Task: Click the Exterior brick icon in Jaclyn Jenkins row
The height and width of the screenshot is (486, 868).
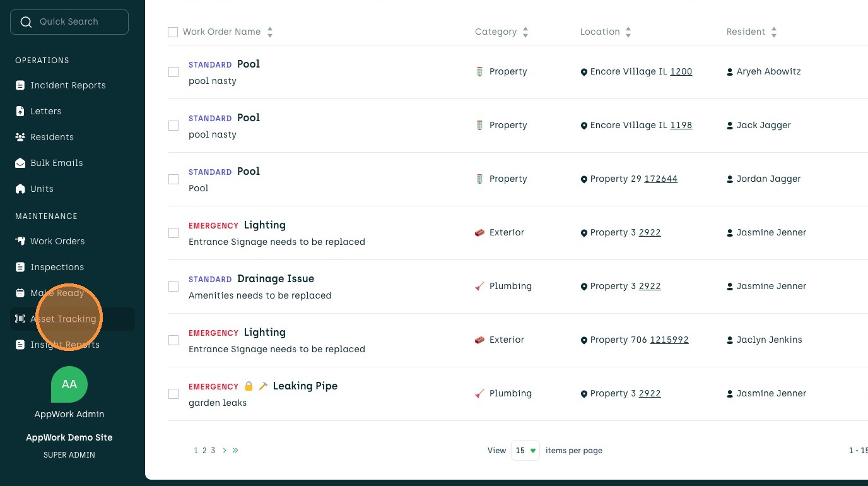Action: coord(479,340)
